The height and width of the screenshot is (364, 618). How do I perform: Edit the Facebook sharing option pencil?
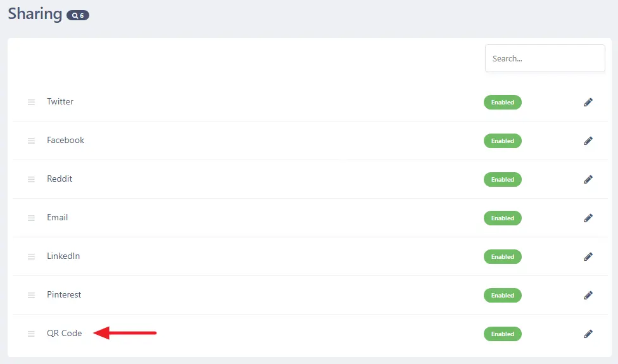pyautogui.click(x=588, y=141)
